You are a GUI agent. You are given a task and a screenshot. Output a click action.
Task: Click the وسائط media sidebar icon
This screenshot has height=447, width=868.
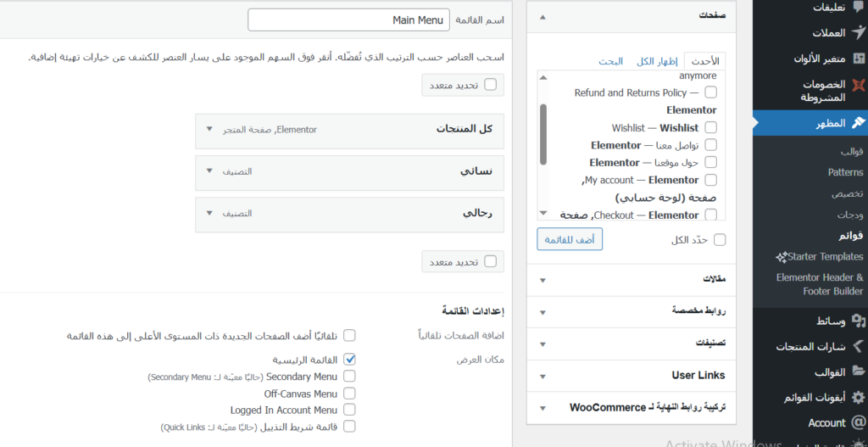click(x=858, y=321)
